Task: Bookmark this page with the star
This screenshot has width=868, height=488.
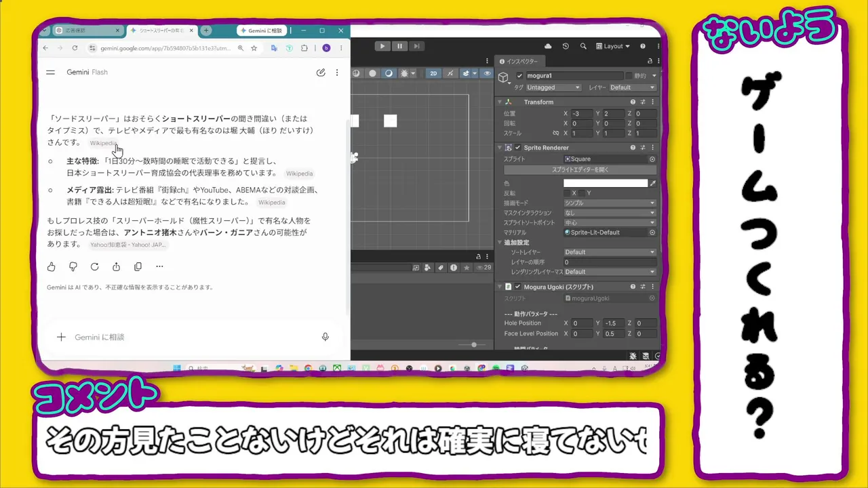Action: pyautogui.click(x=254, y=48)
